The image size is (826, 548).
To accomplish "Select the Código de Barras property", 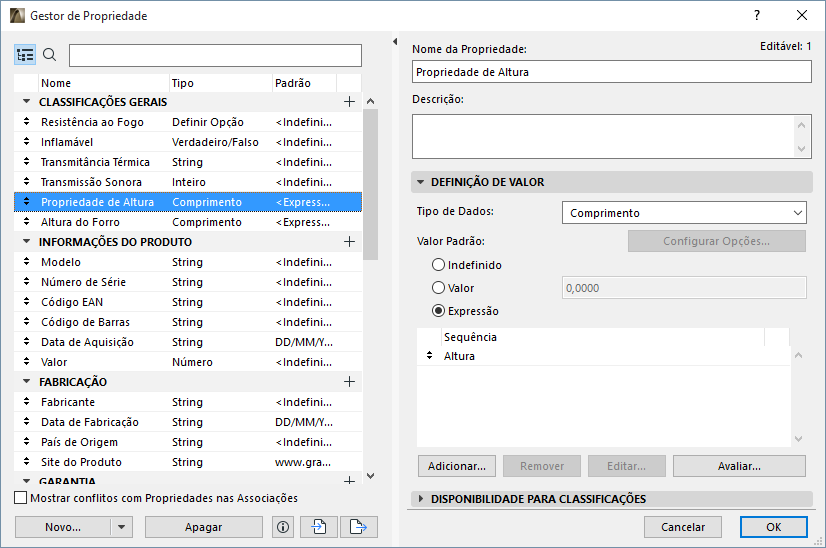I will (188, 322).
